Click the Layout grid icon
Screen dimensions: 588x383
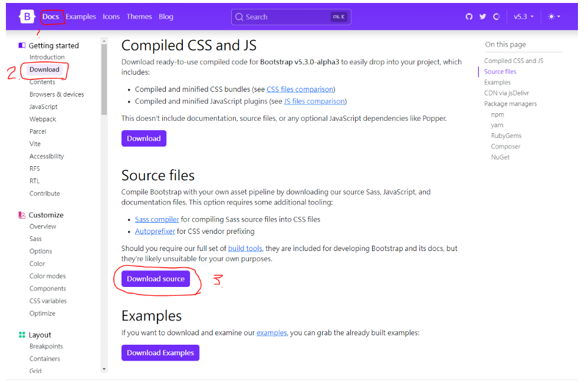[x=22, y=335]
